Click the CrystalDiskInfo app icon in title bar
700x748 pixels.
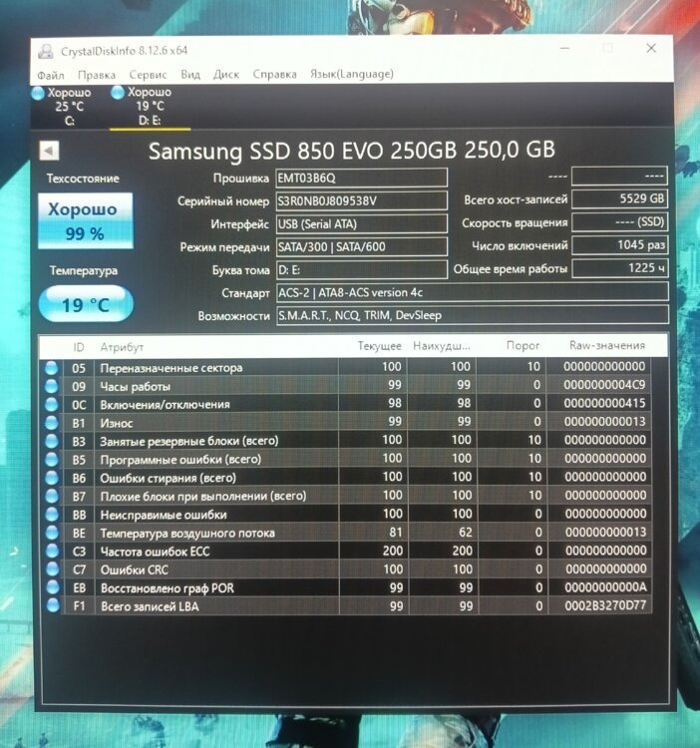coord(46,50)
